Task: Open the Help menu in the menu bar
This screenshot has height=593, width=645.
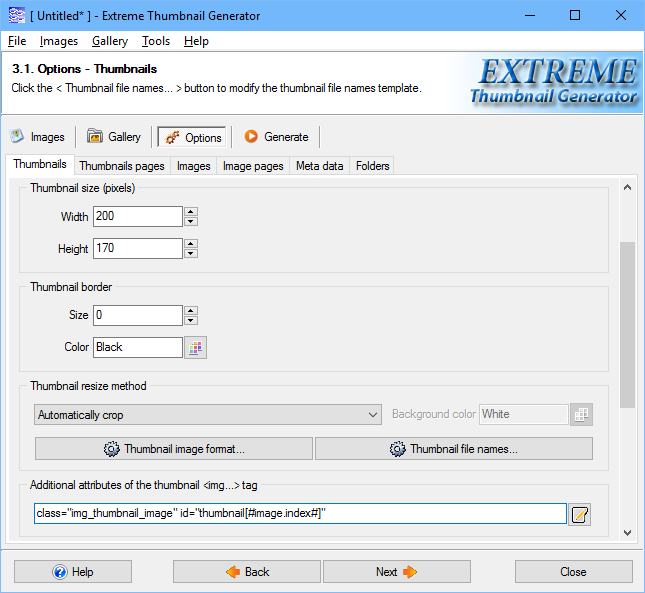Action: [x=196, y=41]
